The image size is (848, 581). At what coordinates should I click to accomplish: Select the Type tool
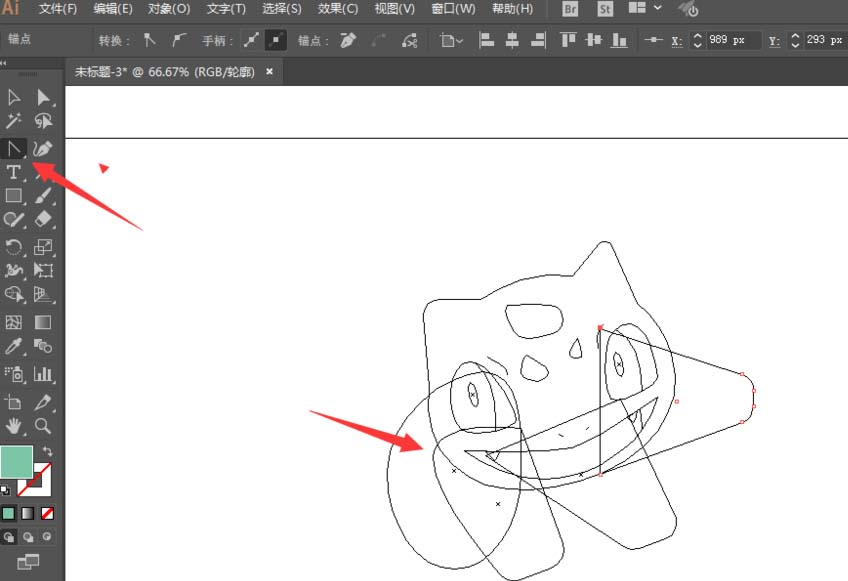[14, 172]
